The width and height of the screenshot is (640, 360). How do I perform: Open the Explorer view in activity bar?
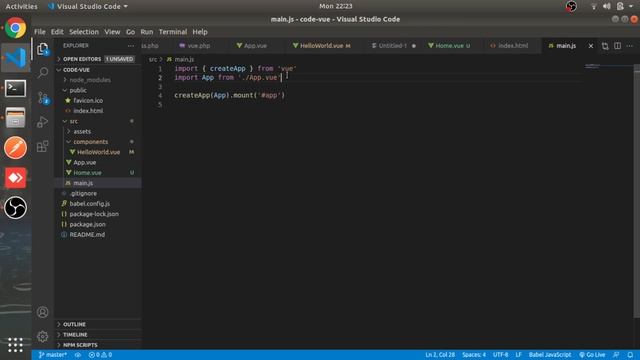pyautogui.click(x=42, y=49)
